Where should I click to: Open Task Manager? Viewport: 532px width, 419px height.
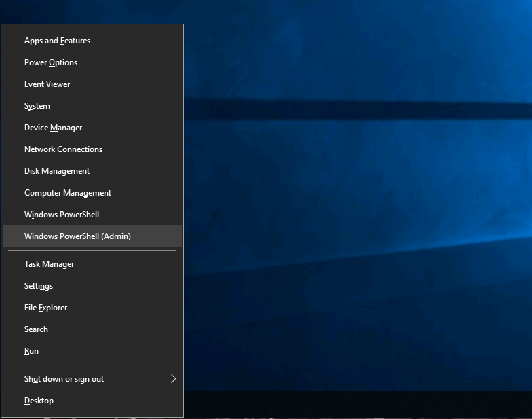92,264
